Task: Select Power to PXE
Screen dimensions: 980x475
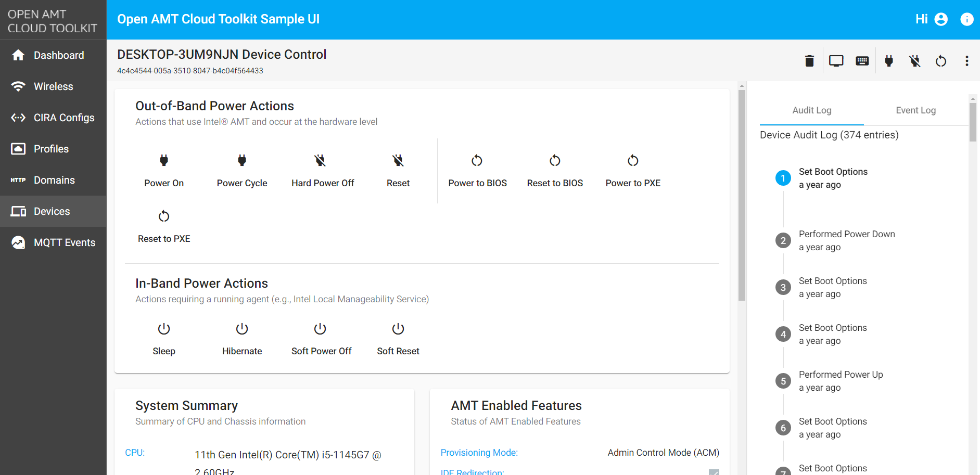Action: (633, 171)
